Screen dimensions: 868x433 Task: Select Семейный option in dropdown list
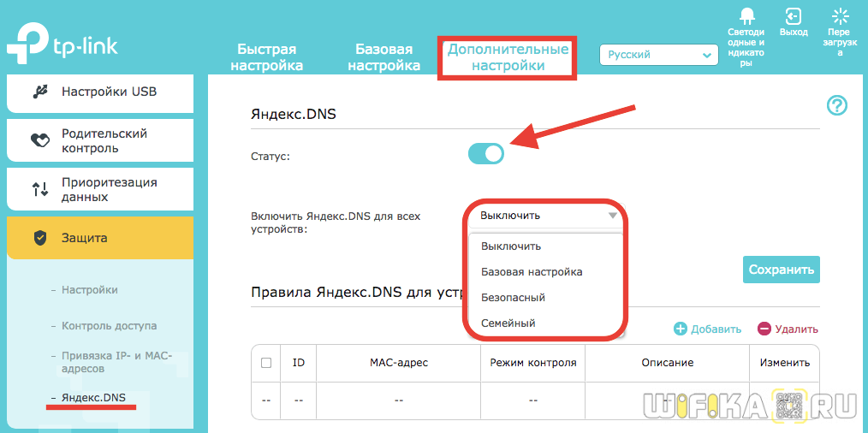click(x=508, y=323)
